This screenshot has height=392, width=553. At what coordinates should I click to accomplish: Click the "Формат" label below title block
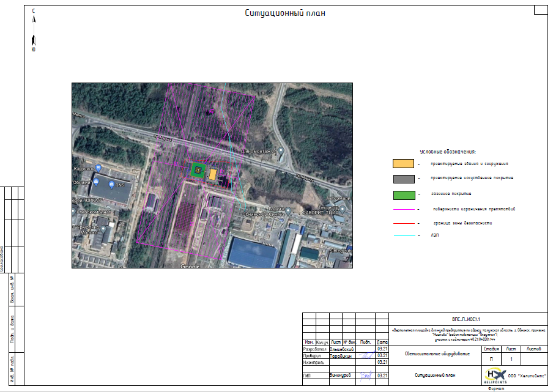[x=496, y=388]
